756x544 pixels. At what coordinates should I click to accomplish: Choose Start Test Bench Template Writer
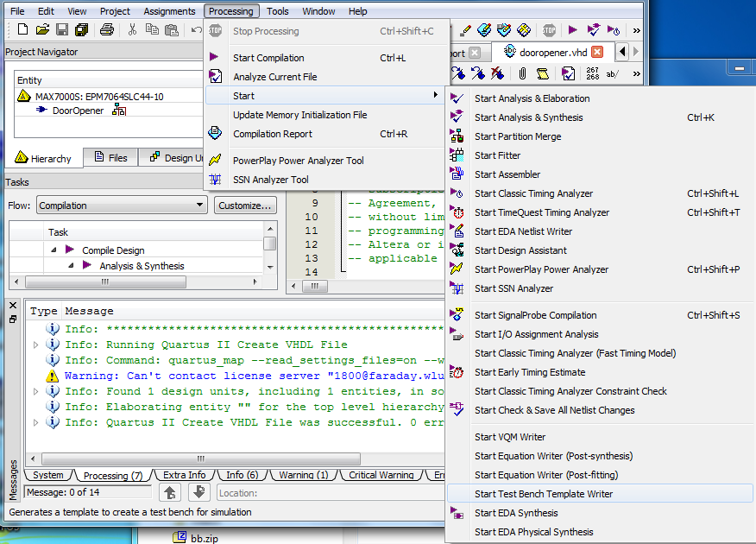coord(601,494)
